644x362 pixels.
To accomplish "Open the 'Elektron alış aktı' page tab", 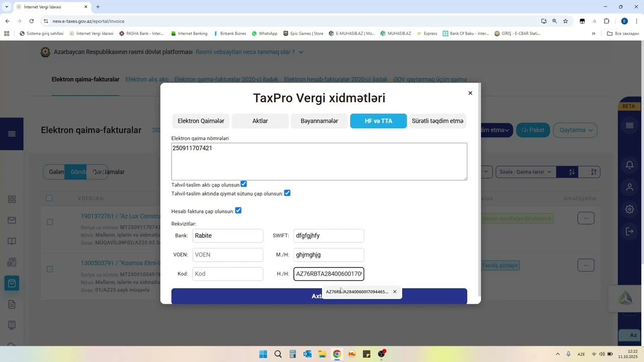I will pos(147,79).
